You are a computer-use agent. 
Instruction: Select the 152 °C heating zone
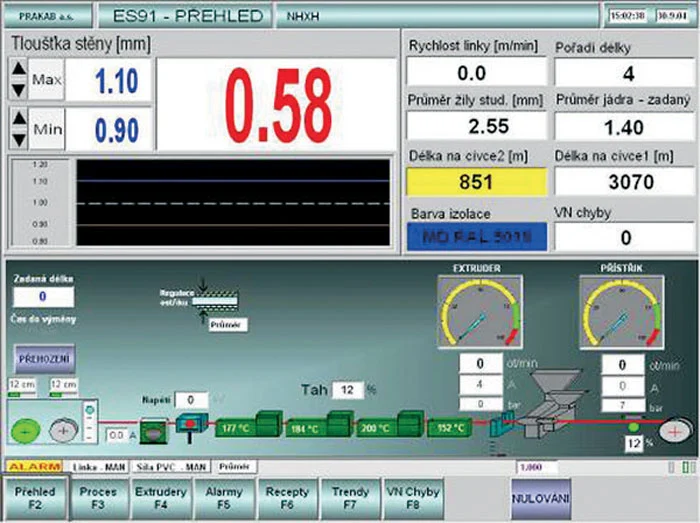tap(449, 428)
